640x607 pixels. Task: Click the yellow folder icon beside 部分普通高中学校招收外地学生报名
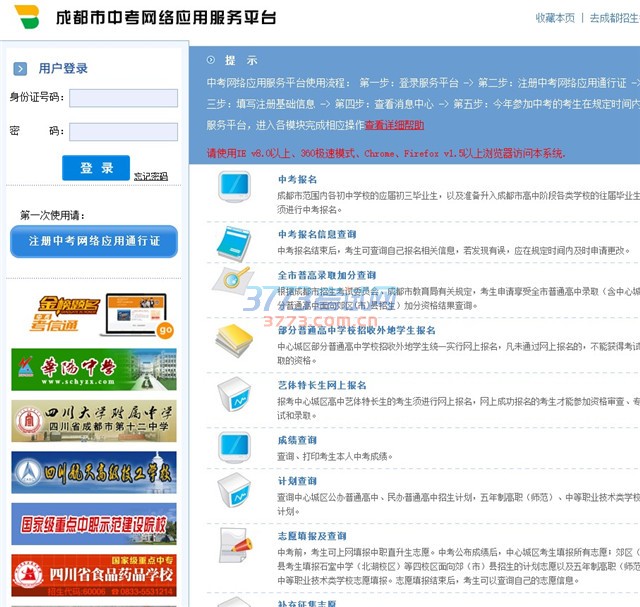point(234,337)
